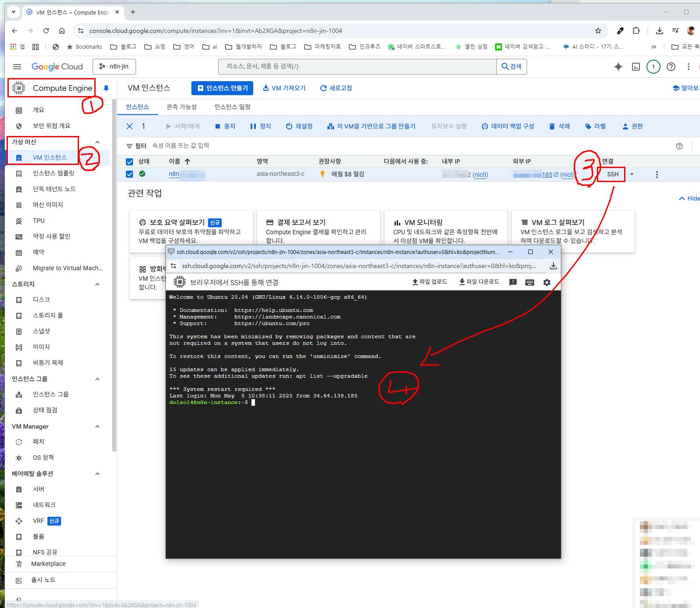Toggle the select-all instances checkbox
Screen dimensions: 700x608
point(129,161)
